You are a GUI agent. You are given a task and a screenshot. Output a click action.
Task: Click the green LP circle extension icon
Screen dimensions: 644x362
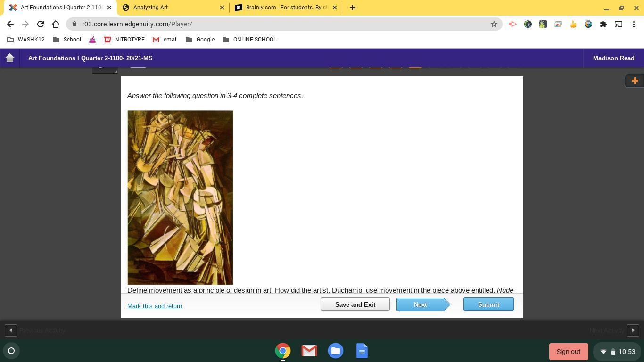[528, 24]
